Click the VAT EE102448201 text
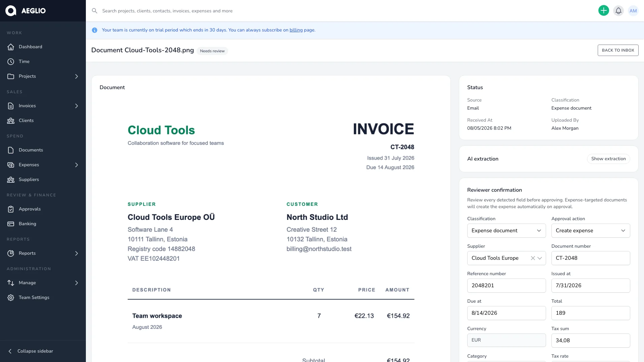 click(154, 259)
